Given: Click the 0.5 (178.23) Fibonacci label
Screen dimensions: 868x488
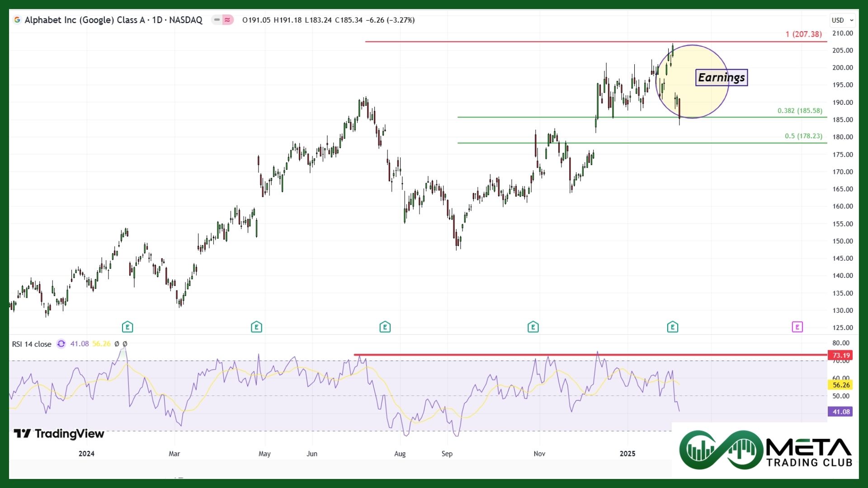Looking at the screenshot, I should click(x=803, y=136).
